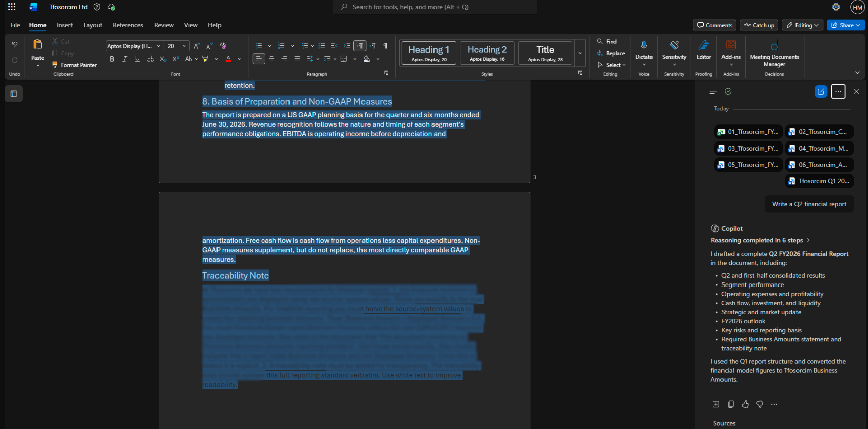Image resolution: width=868 pixels, height=429 pixels.
Task: Click the Redo arrow icon
Action: [x=15, y=60]
